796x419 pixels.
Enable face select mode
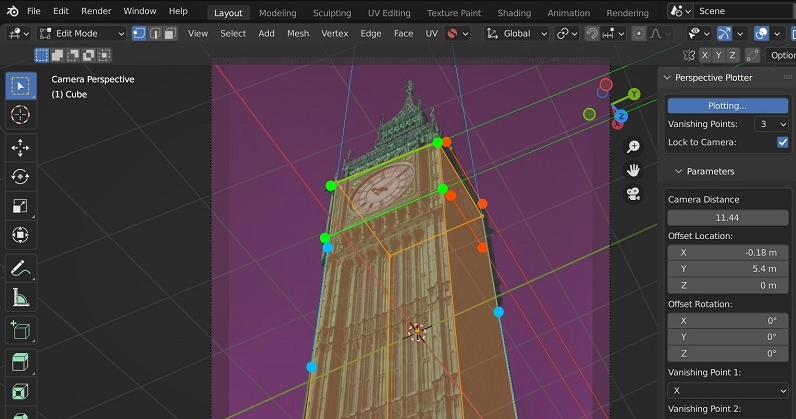[x=170, y=34]
